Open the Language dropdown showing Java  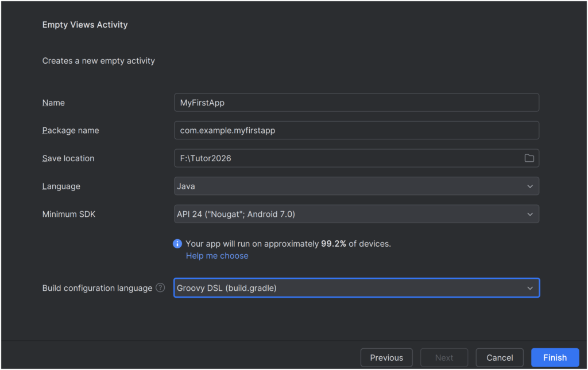point(356,186)
